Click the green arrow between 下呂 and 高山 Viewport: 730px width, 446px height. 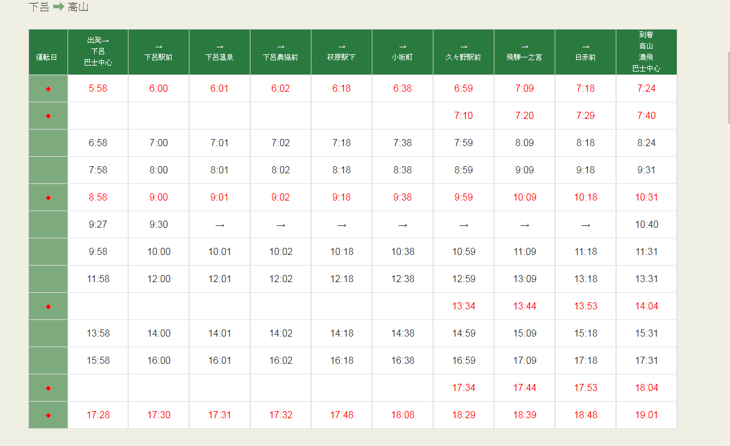tap(58, 8)
